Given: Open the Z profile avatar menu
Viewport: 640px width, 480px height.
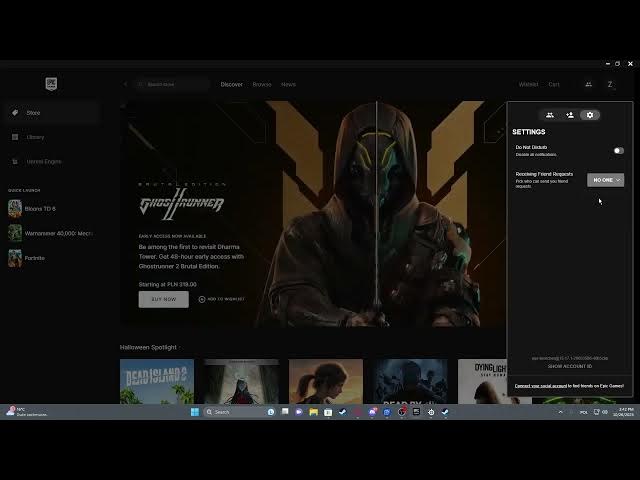Looking at the screenshot, I should [x=610, y=84].
